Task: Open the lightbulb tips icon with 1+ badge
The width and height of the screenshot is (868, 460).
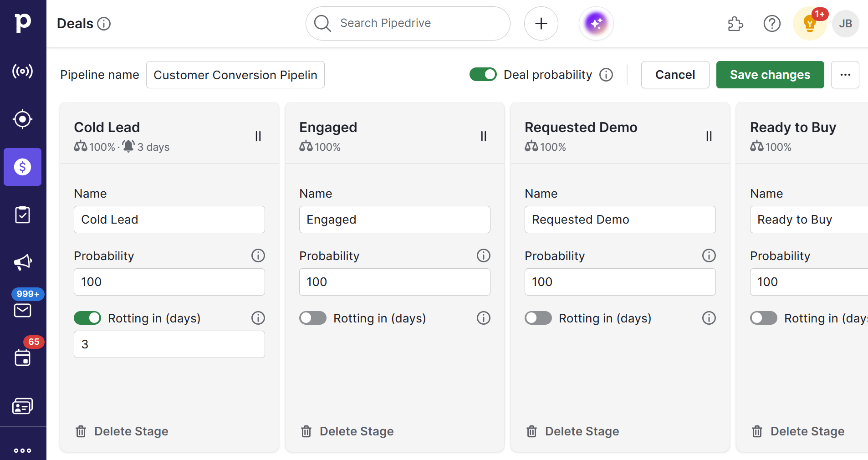Action: [x=810, y=24]
